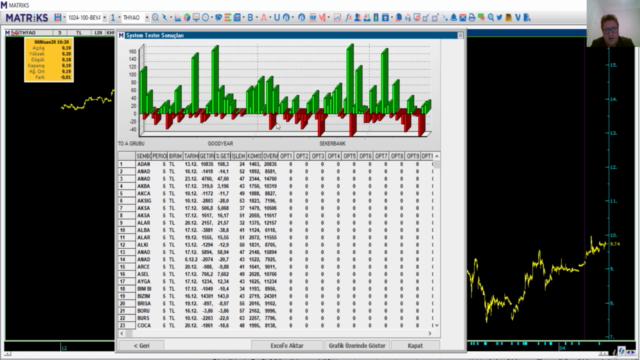Expand the dropdown arrow after the number 1 icon
The image size is (640, 360).
click(119, 18)
